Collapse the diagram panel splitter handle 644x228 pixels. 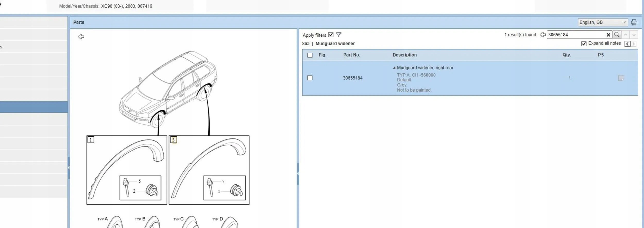click(x=298, y=173)
